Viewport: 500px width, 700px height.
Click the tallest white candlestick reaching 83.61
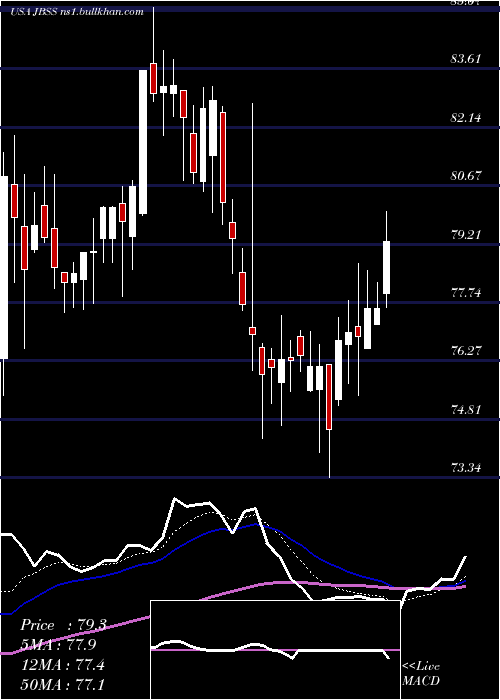[143, 142]
